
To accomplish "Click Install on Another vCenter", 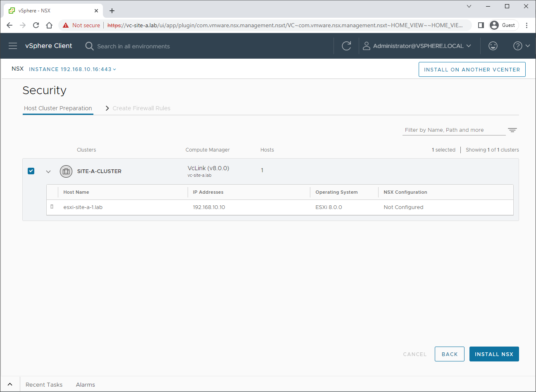I will (x=472, y=69).
